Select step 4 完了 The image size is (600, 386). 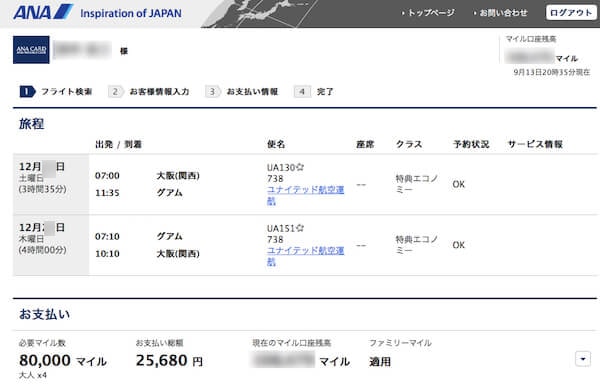[314, 92]
